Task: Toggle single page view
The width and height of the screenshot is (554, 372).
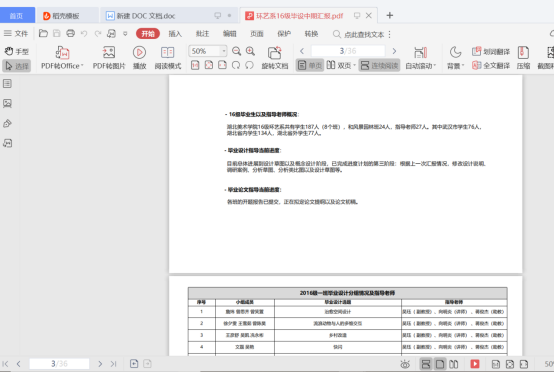Action: (310, 65)
